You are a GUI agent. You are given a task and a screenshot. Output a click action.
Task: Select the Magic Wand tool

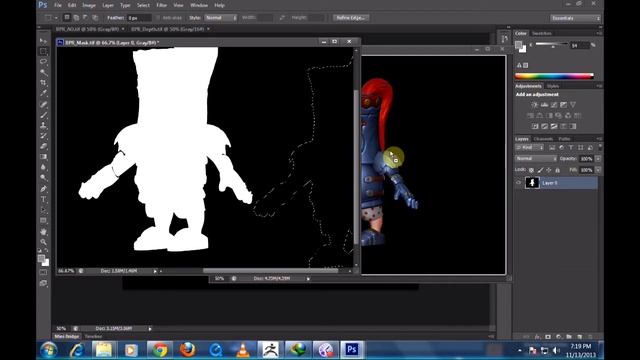(43, 72)
